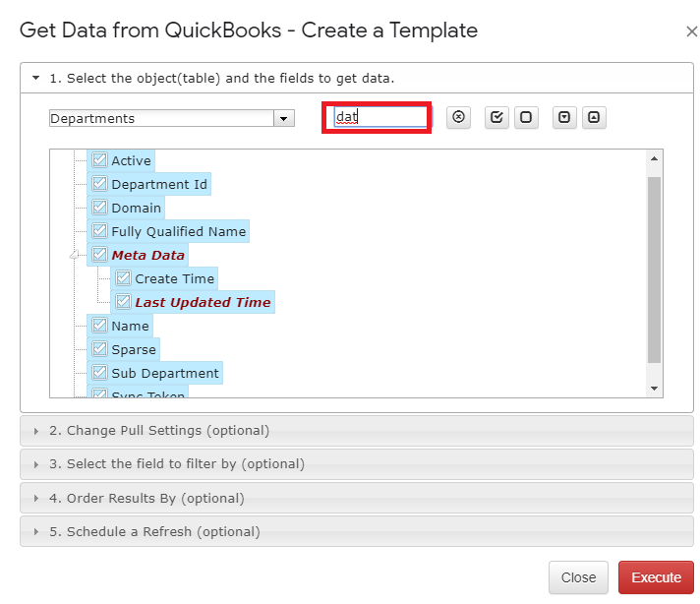This screenshot has width=700, height=604.
Task: Select the Fully Qualified Name label
Action: pyautogui.click(x=179, y=231)
